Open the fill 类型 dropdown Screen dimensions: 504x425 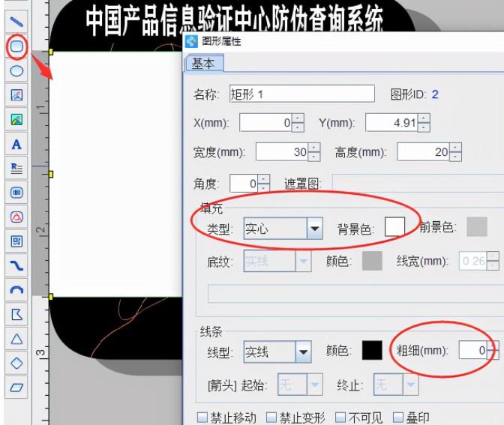pyautogui.click(x=315, y=229)
